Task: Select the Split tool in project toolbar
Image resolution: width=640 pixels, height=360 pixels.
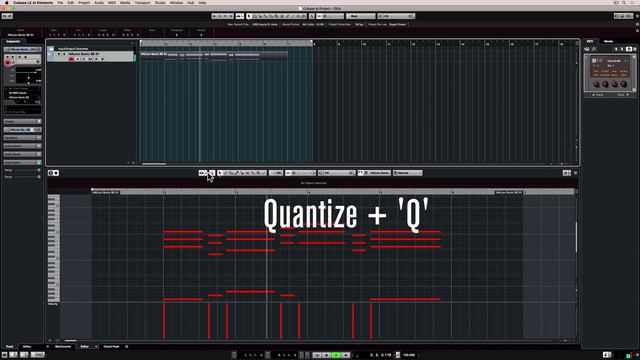Action: [x=260, y=16]
